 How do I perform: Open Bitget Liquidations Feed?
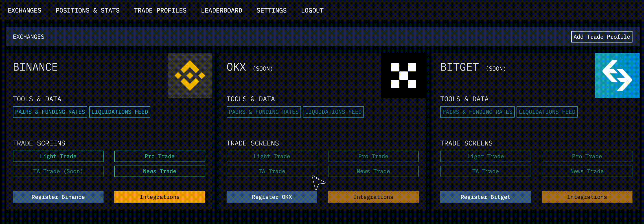point(547,112)
